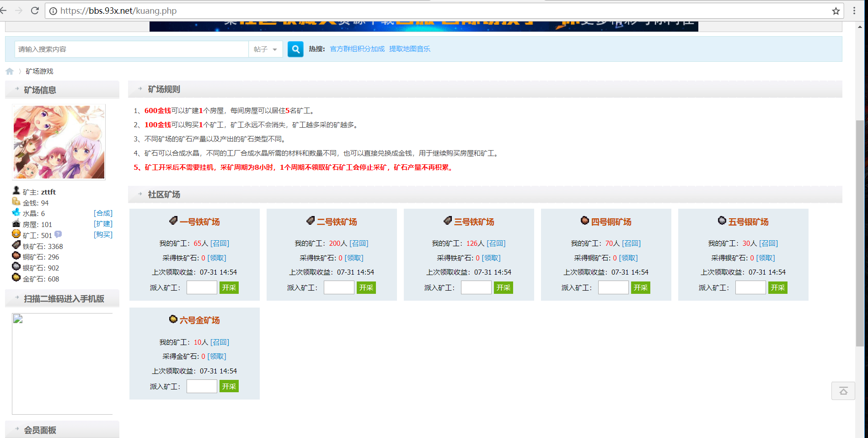Click the home icon in the breadcrumb
Viewport: 868px width, 438px height.
pyautogui.click(x=10, y=71)
